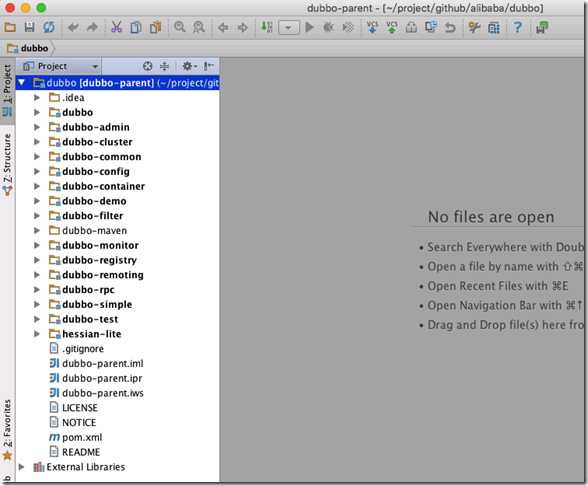
Task: Select the pom.xml Maven file
Action: point(118,437)
